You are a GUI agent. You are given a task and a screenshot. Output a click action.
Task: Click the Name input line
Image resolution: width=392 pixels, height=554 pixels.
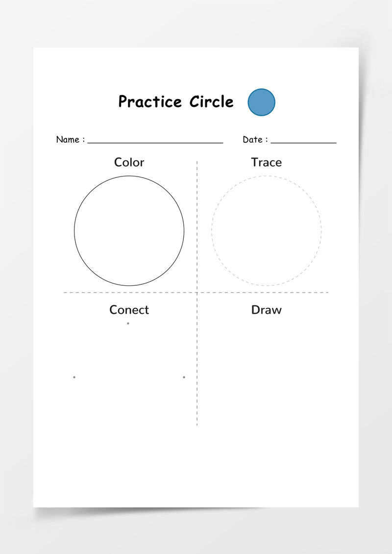pos(155,143)
